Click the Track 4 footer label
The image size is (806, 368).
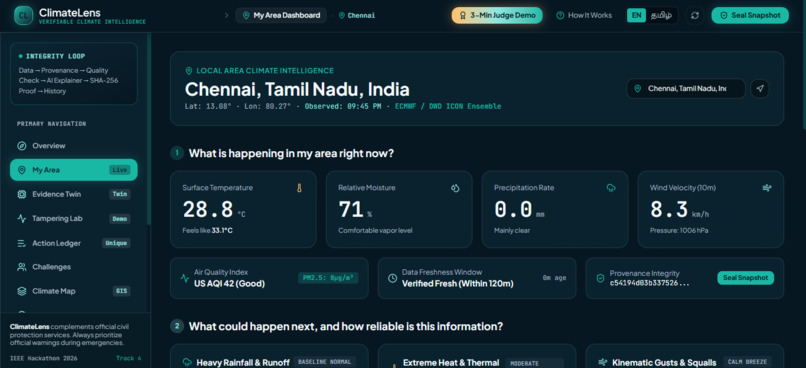129,358
